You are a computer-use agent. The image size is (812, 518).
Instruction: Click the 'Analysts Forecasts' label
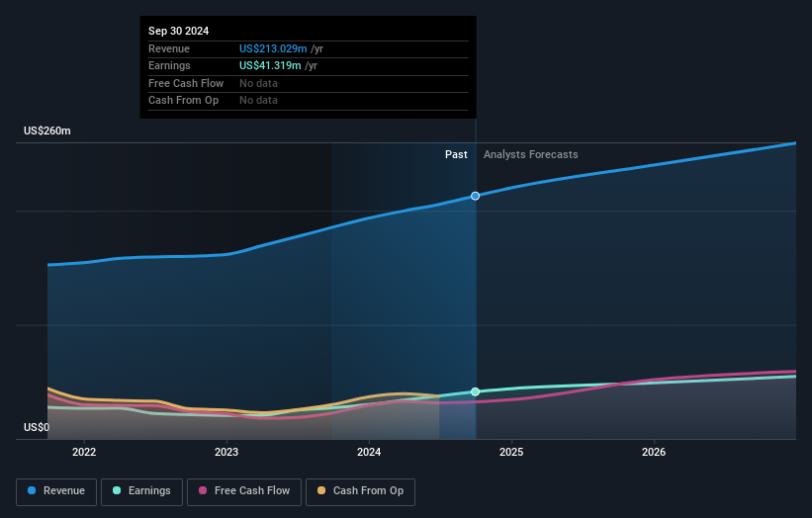click(x=531, y=154)
